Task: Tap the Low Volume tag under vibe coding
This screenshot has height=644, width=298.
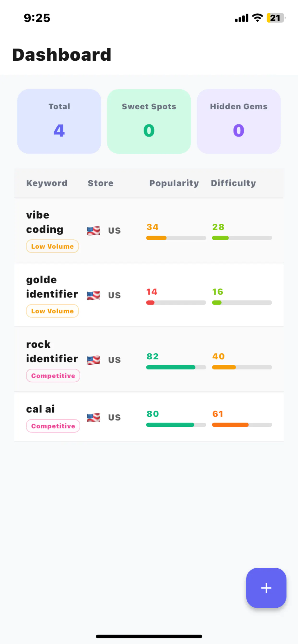Action: (52, 246)
